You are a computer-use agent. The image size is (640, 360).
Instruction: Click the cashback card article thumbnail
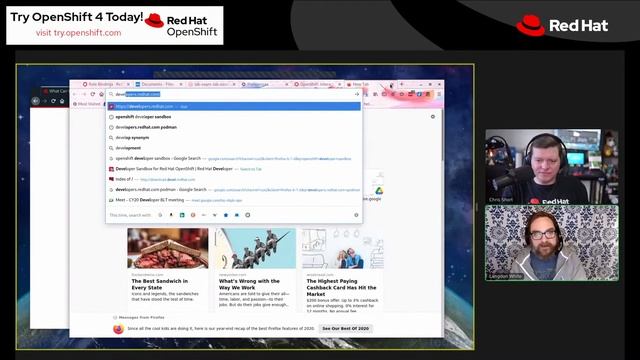tap(342, 248)
